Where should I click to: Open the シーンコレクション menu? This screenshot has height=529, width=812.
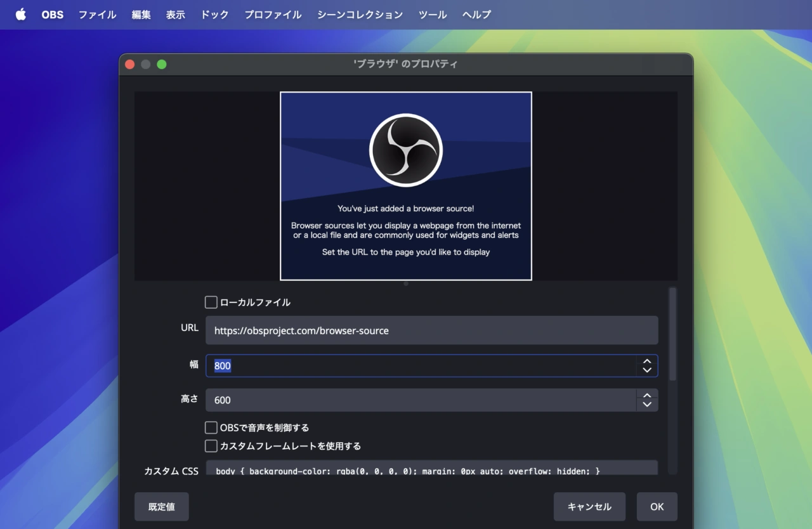[360, 15]
